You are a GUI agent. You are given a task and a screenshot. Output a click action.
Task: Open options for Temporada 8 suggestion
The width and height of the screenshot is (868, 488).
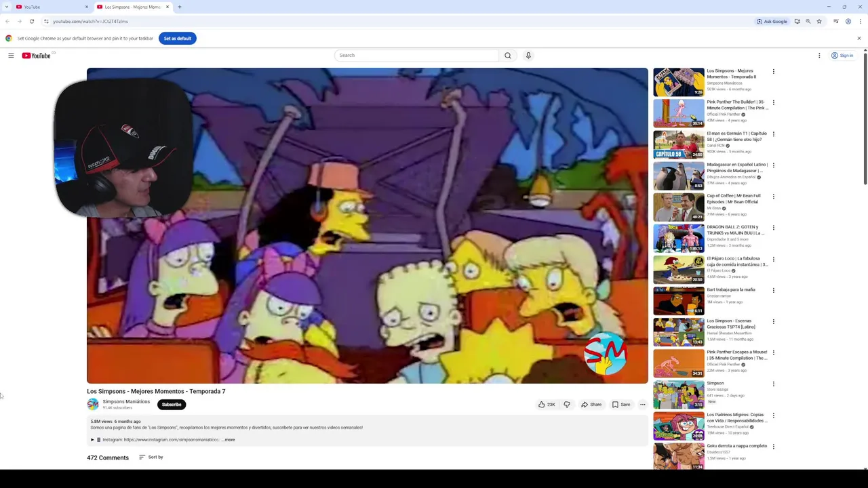pos(773,71)
